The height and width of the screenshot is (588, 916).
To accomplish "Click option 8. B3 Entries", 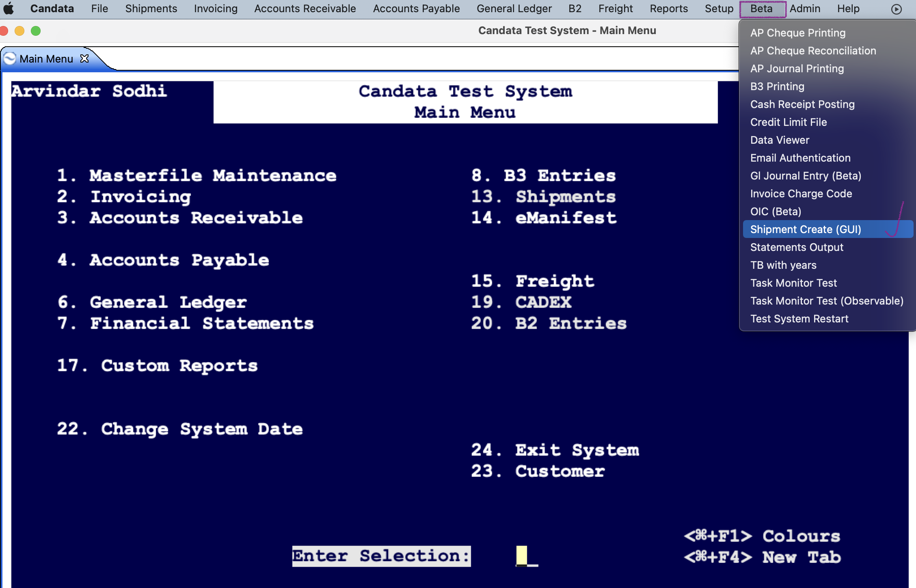I will pyautogui.click(x=543, y=175).
